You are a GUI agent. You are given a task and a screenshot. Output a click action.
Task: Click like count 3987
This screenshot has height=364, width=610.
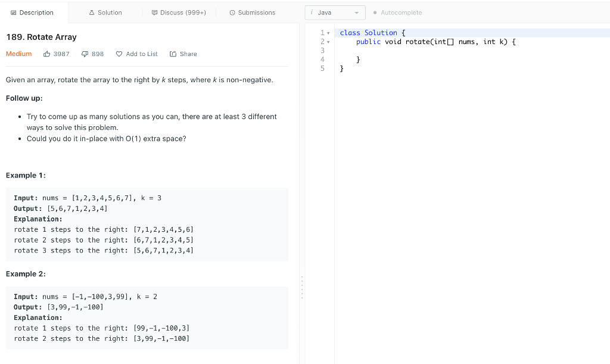point(61,54)
